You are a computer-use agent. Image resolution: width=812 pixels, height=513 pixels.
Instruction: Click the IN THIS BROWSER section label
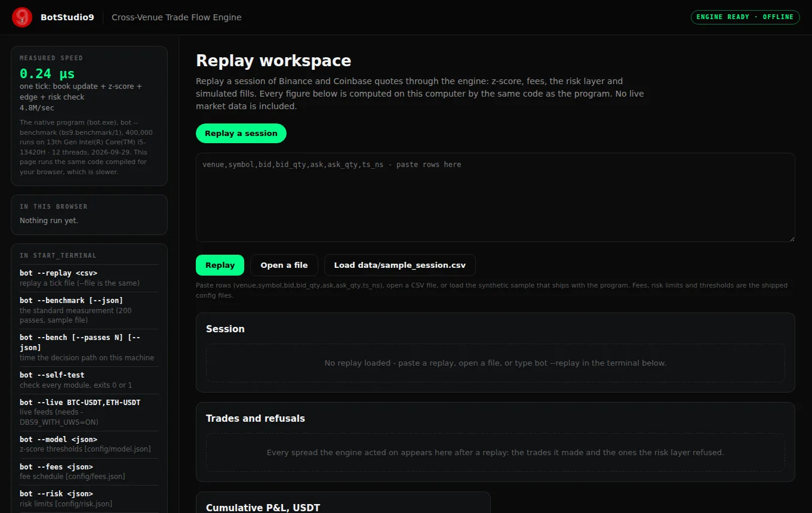pyautogui.click(x=54, y=206)
